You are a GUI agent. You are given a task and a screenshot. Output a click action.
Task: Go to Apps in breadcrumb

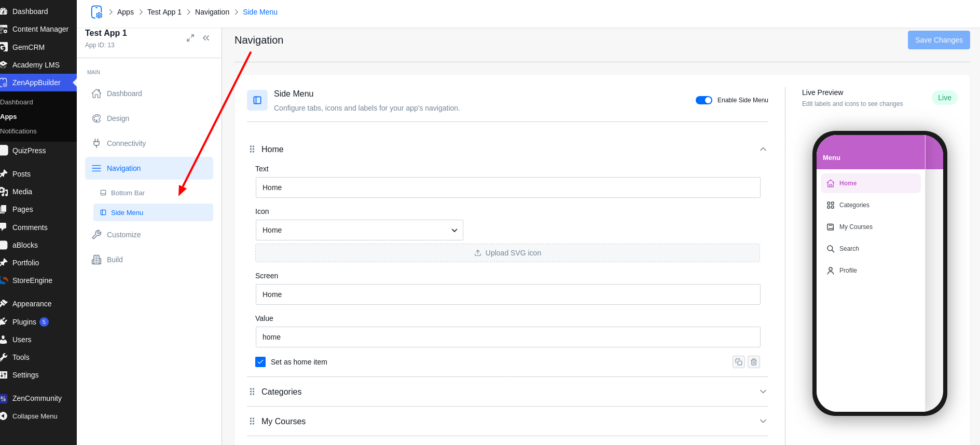[126, 12]
